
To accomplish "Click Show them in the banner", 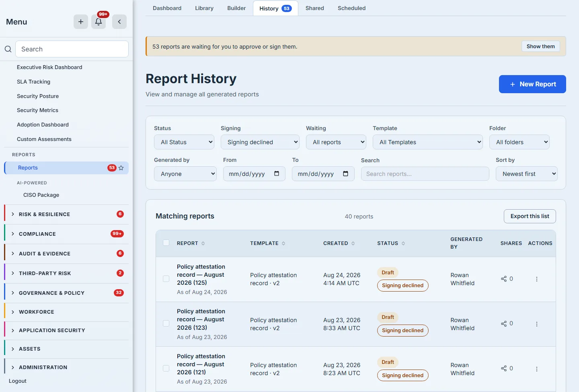I will (x=541, y=47).
